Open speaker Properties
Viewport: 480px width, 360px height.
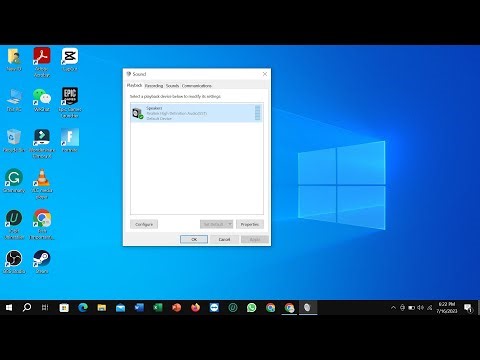point(250,224)
